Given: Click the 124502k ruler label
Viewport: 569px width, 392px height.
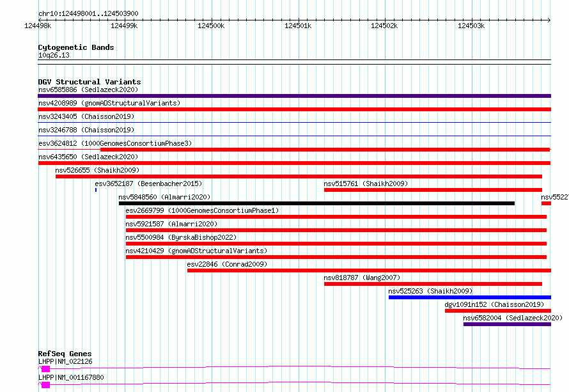Looking at the screenshot, I should tap(384, 26).
